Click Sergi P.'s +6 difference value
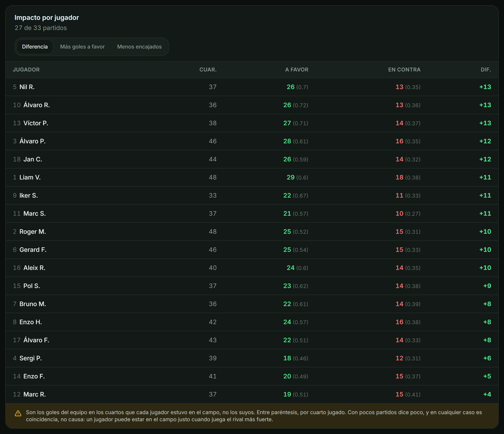 coord(487,358)
